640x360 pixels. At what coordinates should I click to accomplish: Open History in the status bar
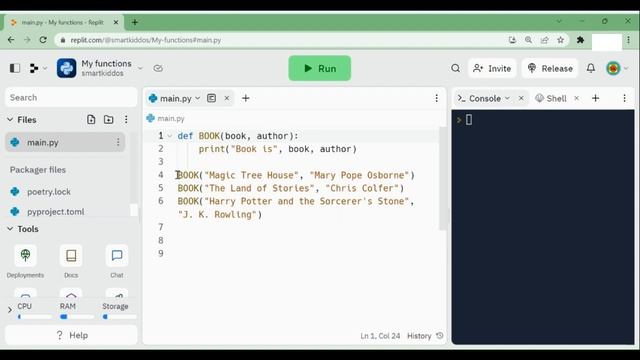pyautogui.click(x=425, y=336)
